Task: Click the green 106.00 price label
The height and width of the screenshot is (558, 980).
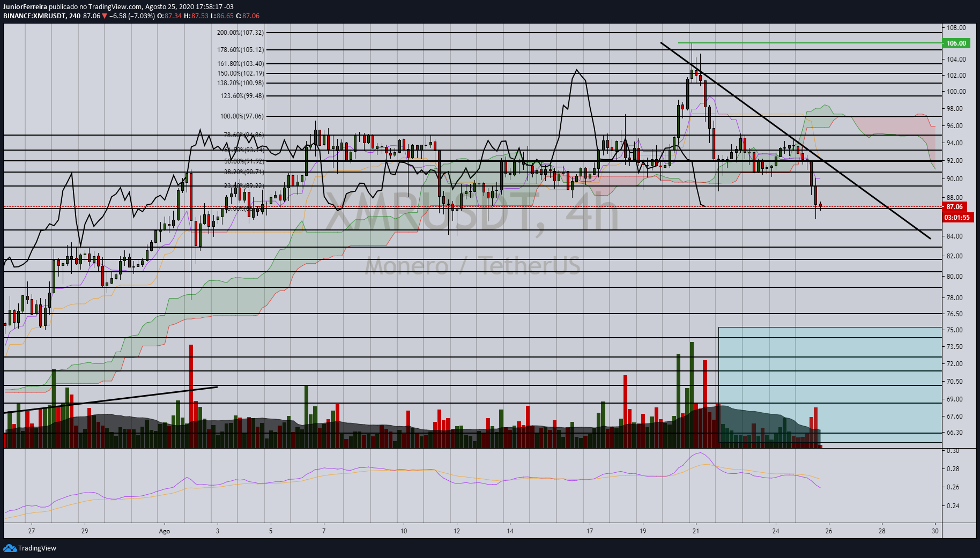Action: tap(956, 43)
